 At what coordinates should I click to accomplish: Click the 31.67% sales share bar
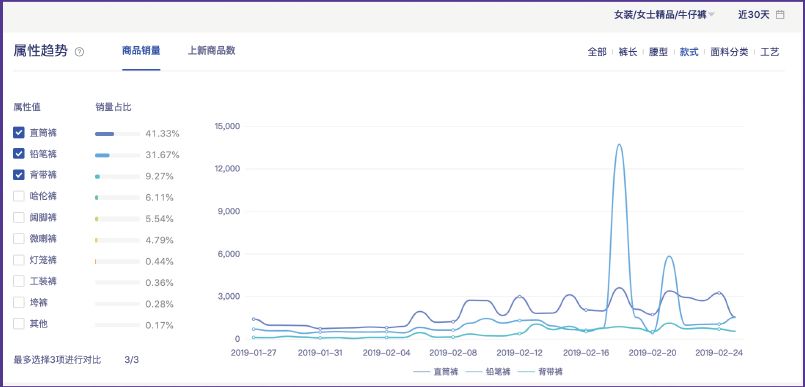[117, 155]
